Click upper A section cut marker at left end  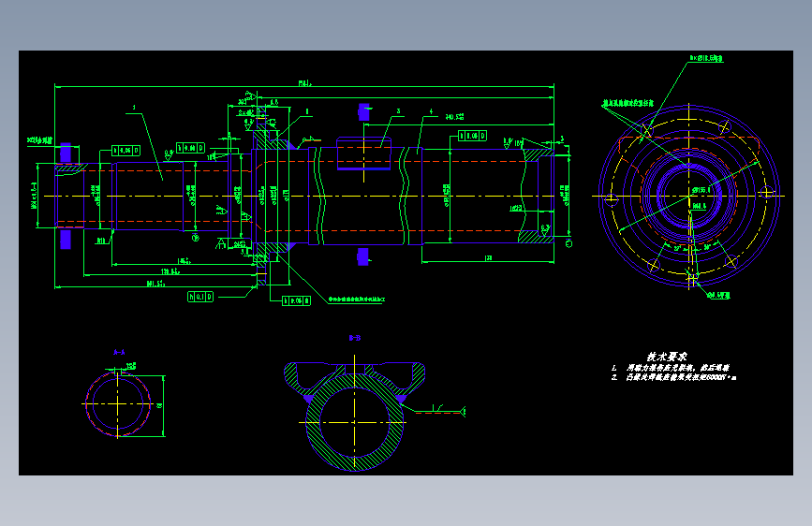[x=66, y=153]
